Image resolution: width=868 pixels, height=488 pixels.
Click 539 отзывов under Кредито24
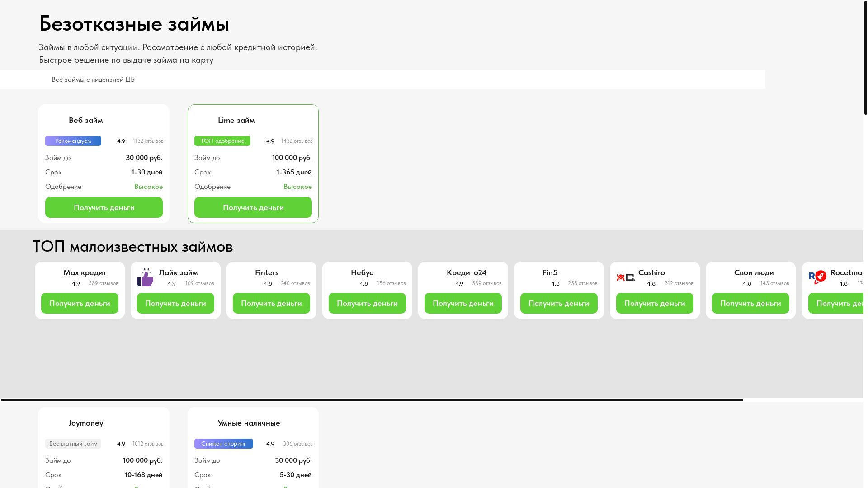(x=487, y=283)
